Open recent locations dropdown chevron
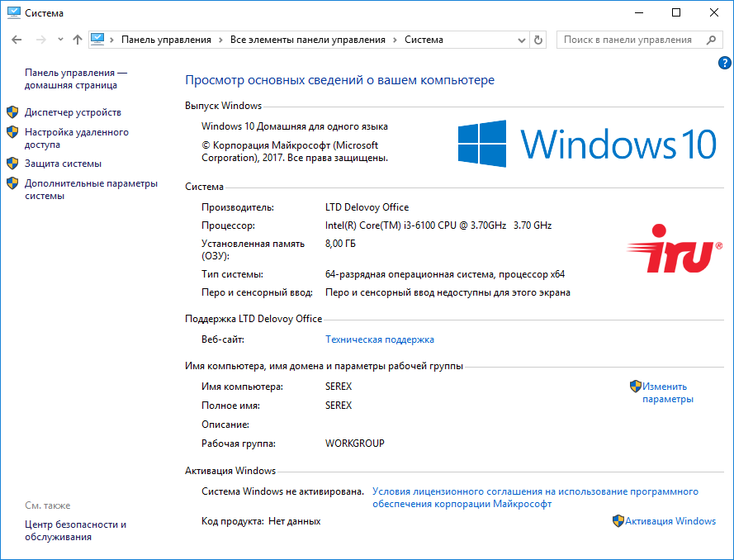The height and width of the screenshot is (560, 734). [x=60, y=40]
